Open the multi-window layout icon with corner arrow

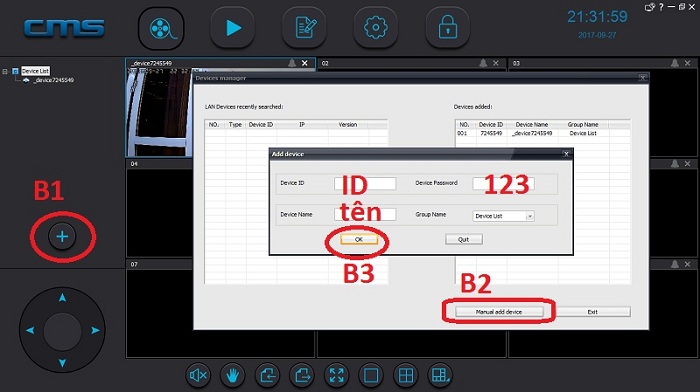pyautogui.click(x=440, y=375)
